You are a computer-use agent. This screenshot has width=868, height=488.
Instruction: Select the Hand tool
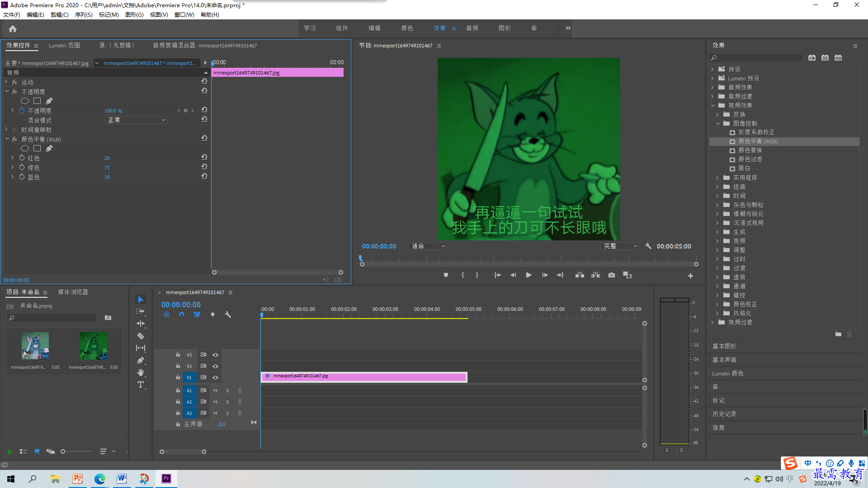point(141,372)
